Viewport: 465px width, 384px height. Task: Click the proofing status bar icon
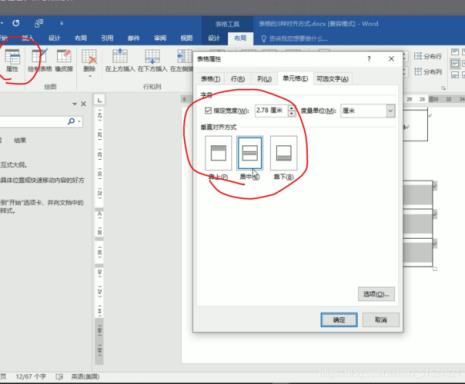[x=59, y=377]
